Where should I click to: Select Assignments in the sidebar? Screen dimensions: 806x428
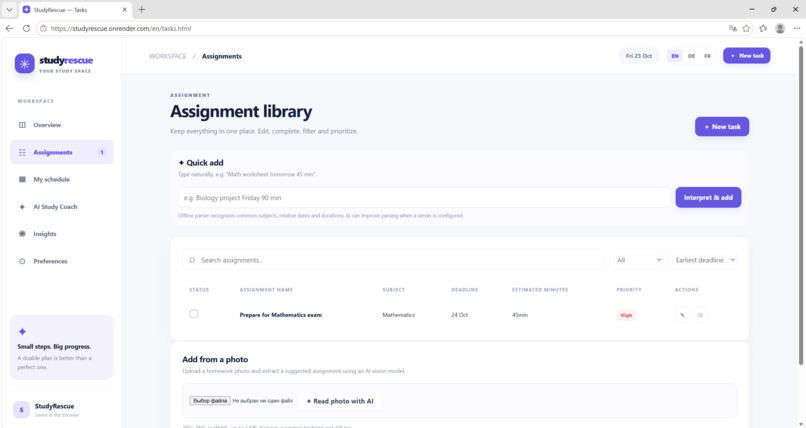pos(62,152)
